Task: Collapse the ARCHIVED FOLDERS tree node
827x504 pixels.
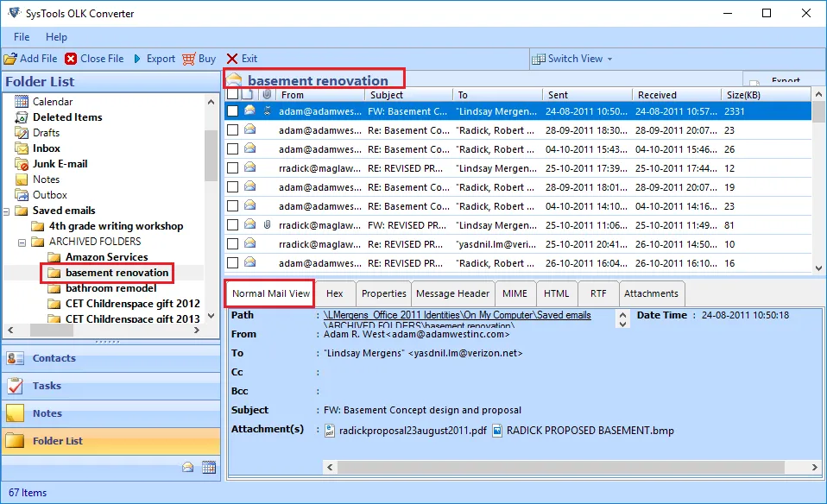Action: [22, 243]
